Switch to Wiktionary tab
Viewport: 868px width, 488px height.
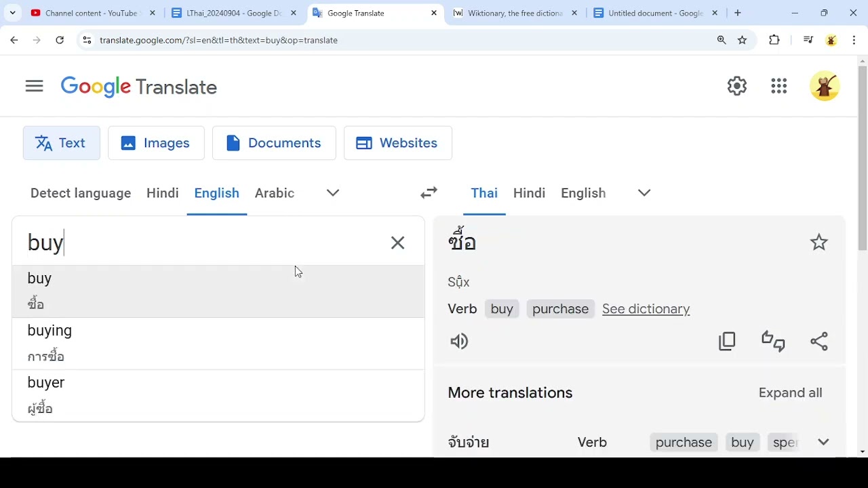pyautogui.click(x=515, y=13)
